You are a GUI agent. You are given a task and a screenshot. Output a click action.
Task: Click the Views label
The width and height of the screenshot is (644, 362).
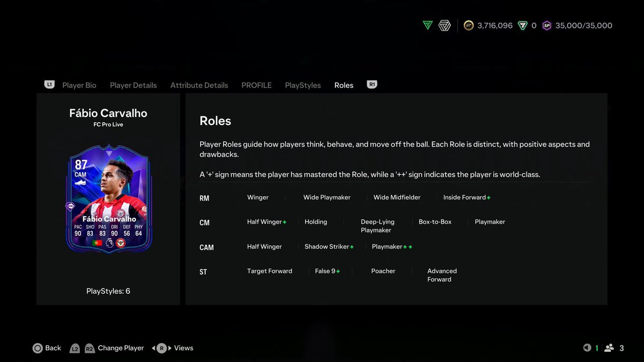tap(184, 348)
